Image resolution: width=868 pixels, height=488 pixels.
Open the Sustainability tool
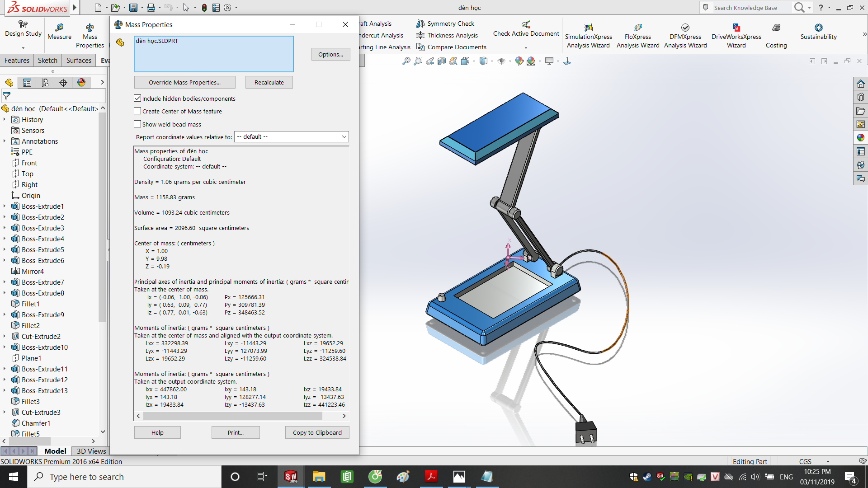818,32
